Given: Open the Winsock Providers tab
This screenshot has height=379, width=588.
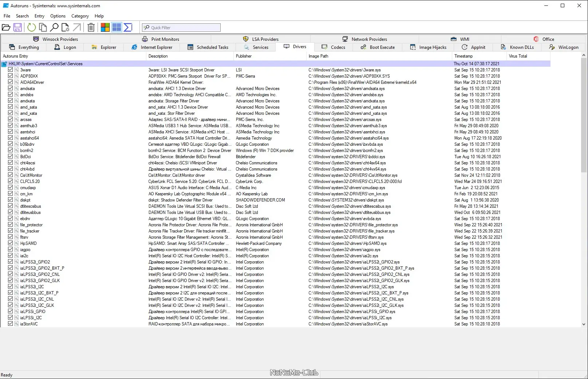Looking at the screenshot, I should coord(56,39).
